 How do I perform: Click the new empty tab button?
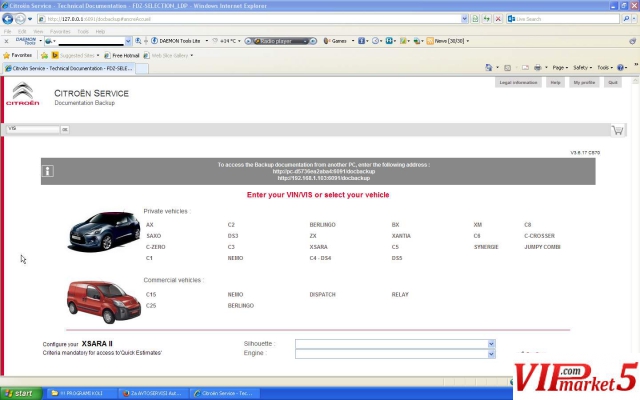click(142, 68)
